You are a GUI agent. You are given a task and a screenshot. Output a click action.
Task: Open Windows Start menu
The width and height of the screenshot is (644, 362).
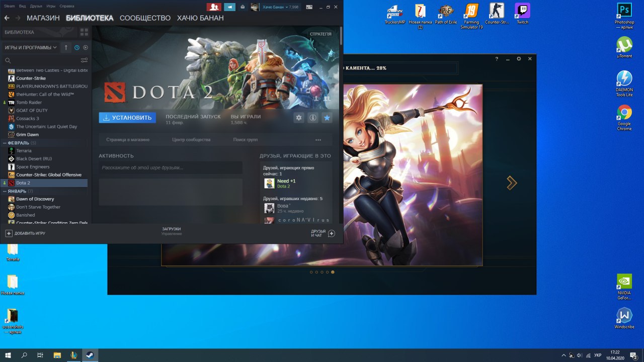(9, 355)
